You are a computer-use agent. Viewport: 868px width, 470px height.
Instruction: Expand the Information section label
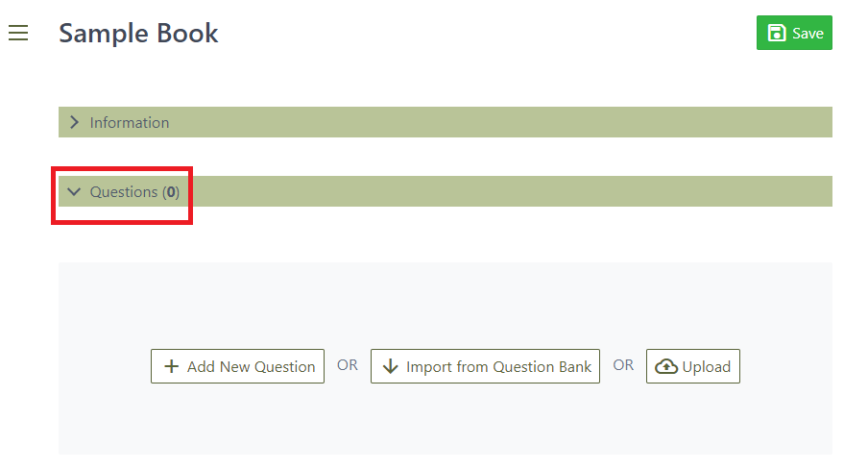pos(130,122)
